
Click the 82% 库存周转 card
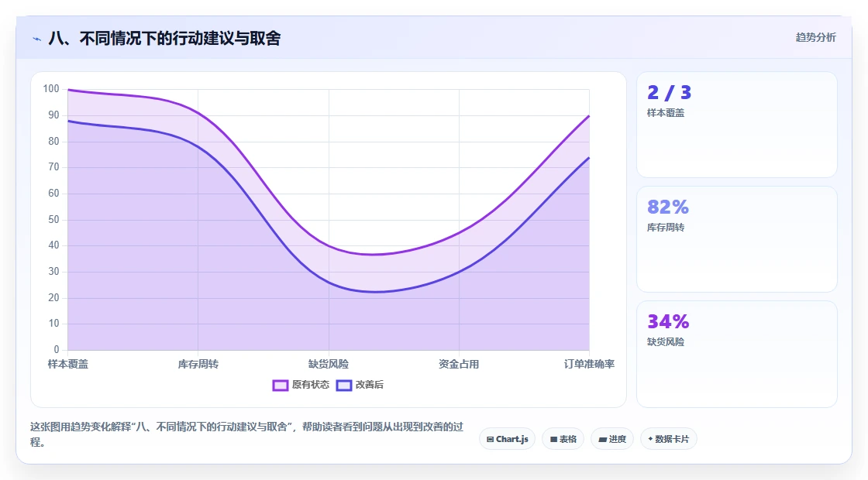click(x=737, y=239)
